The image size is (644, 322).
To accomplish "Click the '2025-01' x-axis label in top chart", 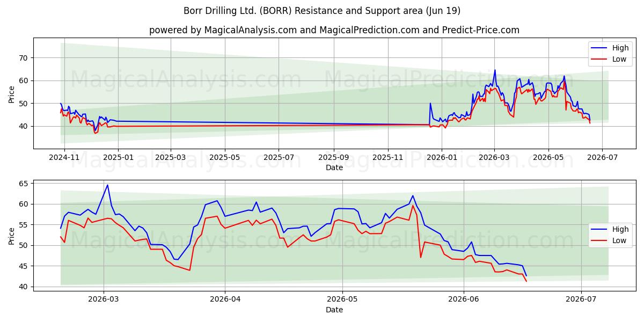I will (x=118, y=158).
